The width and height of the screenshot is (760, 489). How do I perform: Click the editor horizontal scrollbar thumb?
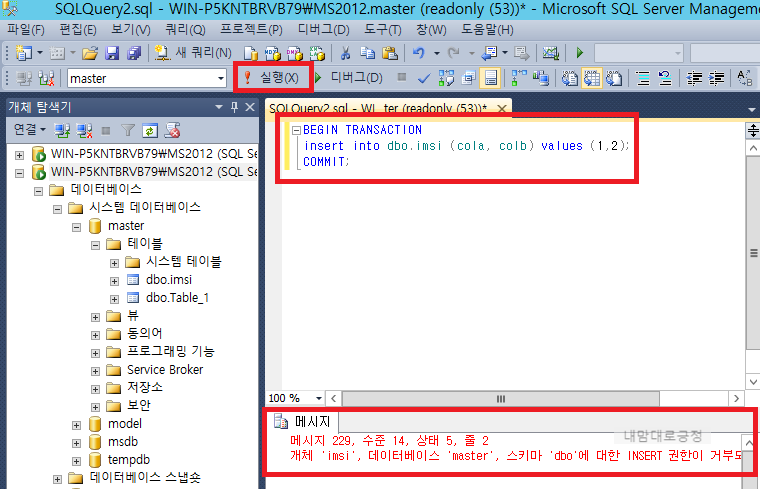[501, 399]
